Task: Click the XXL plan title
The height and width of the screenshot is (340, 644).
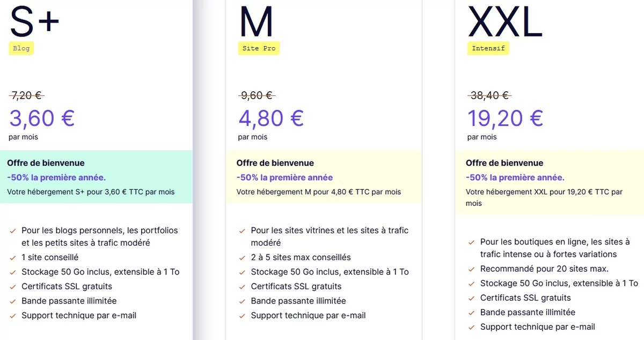Action: tap(505, 21)
